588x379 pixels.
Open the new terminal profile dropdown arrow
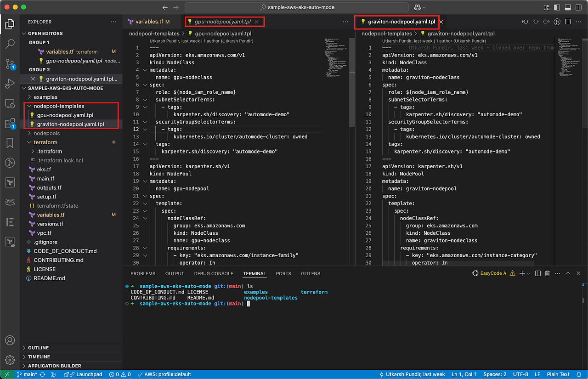pyautogui.click(x=529, y=273)
